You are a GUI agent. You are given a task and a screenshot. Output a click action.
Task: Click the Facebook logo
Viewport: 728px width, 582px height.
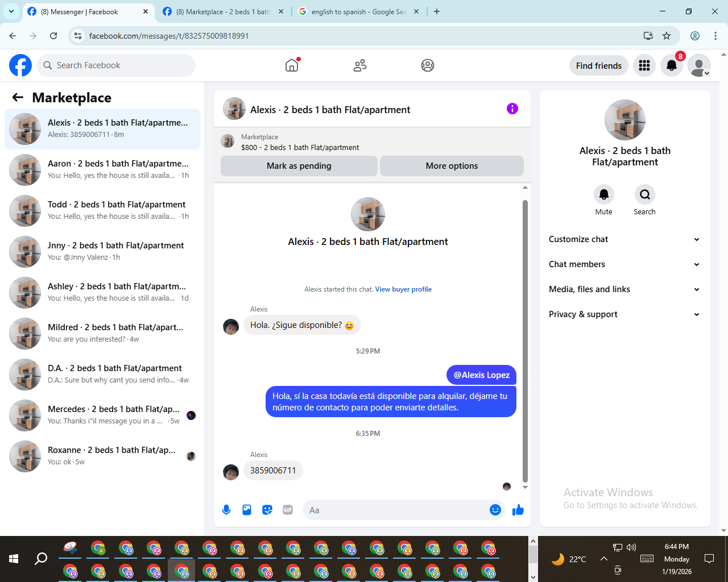[20, 65]
